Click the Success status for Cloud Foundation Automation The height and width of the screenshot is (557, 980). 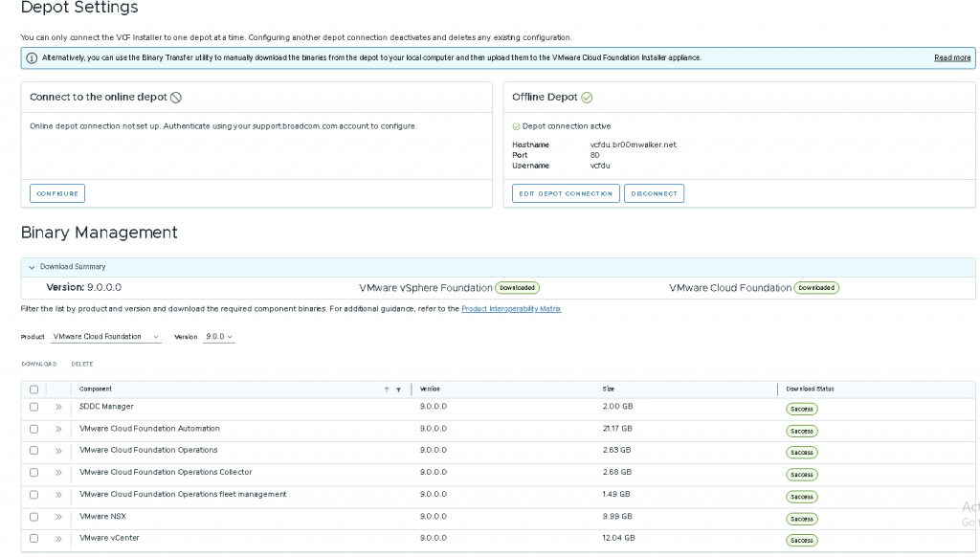click(802, 432)
